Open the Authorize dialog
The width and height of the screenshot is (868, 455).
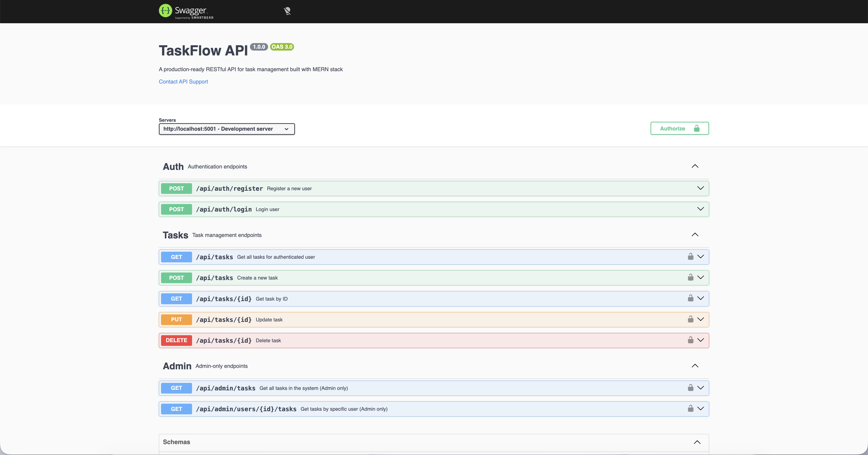pyautogui.click(x=679, y=128)
